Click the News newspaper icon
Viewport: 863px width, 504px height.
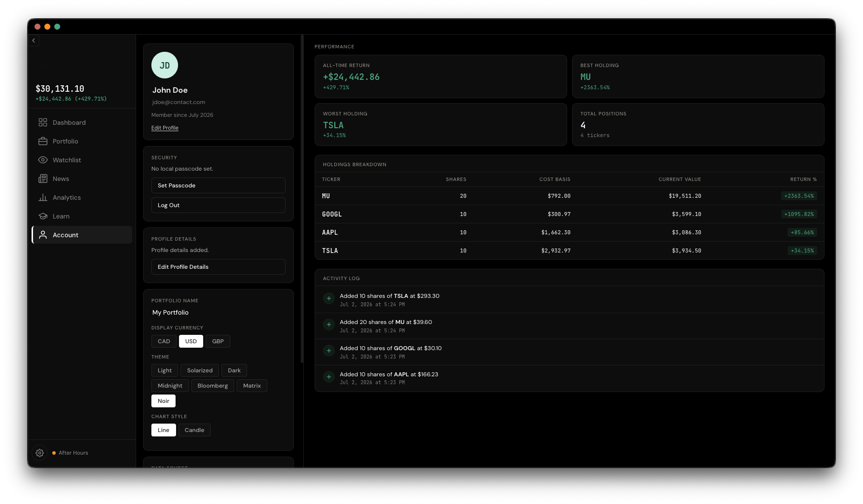pos(43,179)
